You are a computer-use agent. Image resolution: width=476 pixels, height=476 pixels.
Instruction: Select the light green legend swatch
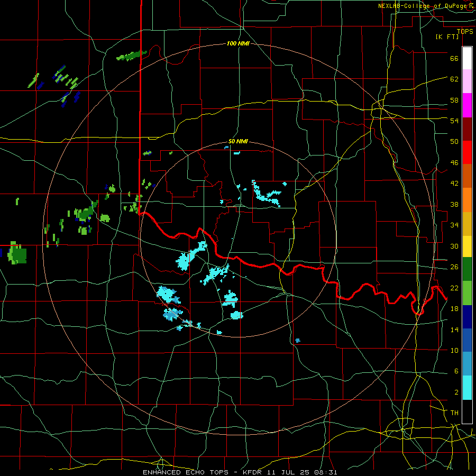click(467, 293)
